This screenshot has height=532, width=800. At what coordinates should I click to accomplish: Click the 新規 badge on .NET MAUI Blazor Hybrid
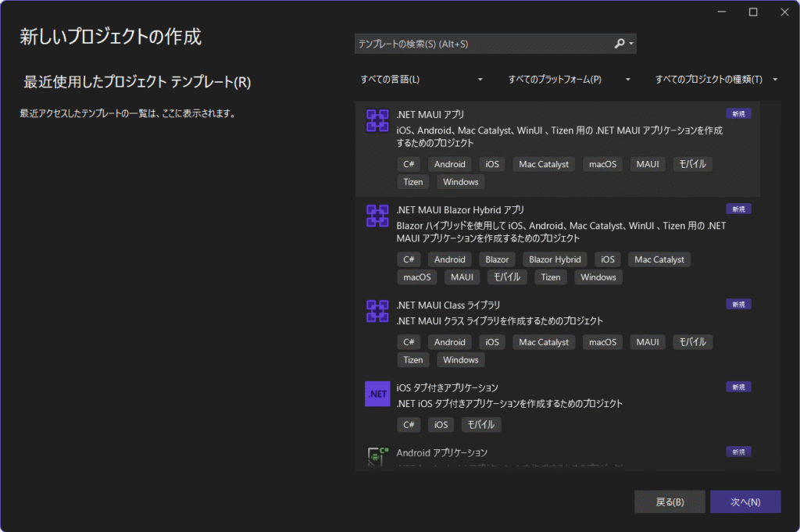(738, 209)
